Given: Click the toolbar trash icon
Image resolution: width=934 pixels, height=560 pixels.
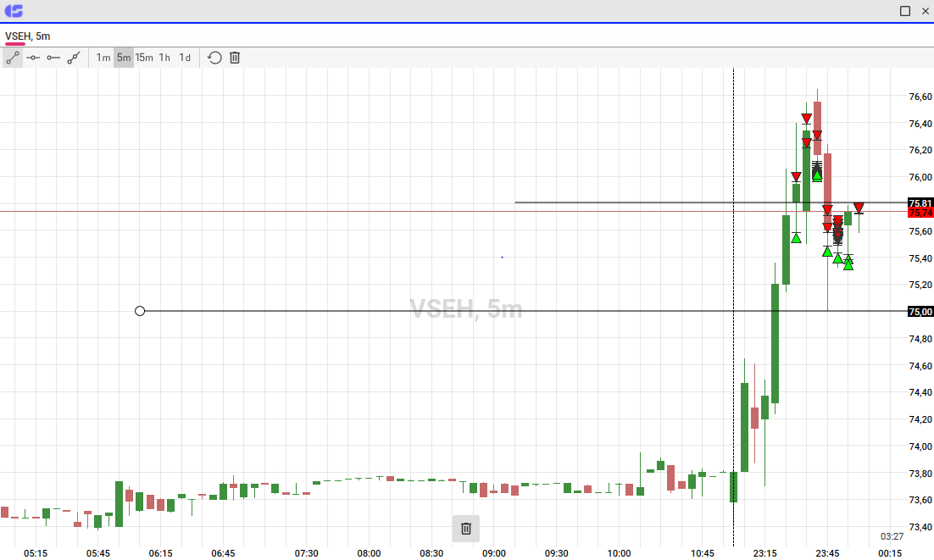Looking at the screenshot, I should click(x=235, y=58).
